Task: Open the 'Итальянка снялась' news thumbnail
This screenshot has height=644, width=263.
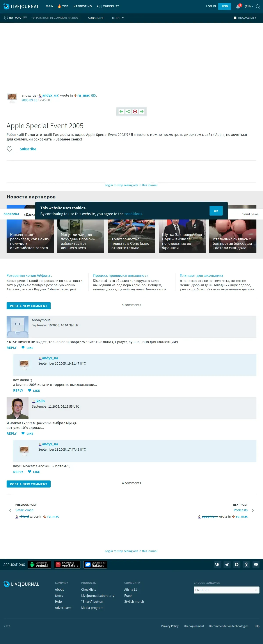Action: point(233,236)
